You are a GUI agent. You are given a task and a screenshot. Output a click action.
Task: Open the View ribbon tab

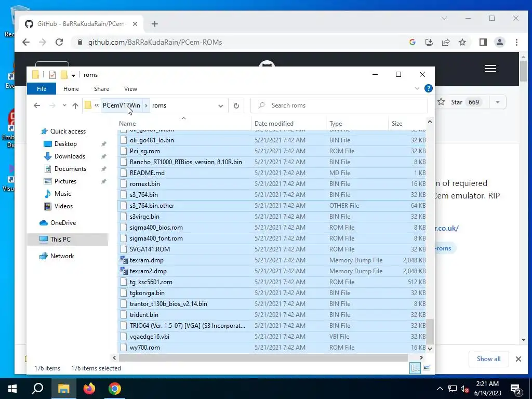(x=130, y=89)
